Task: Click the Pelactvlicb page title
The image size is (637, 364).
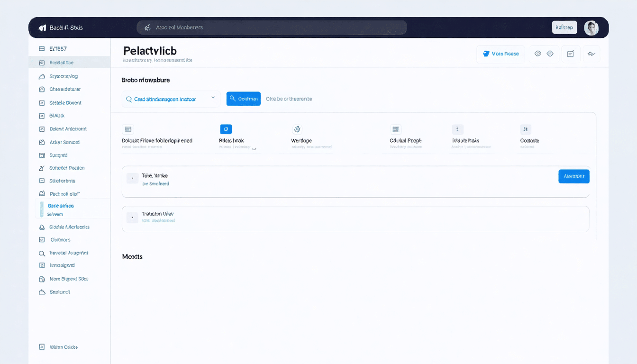Action: [149, 51]
